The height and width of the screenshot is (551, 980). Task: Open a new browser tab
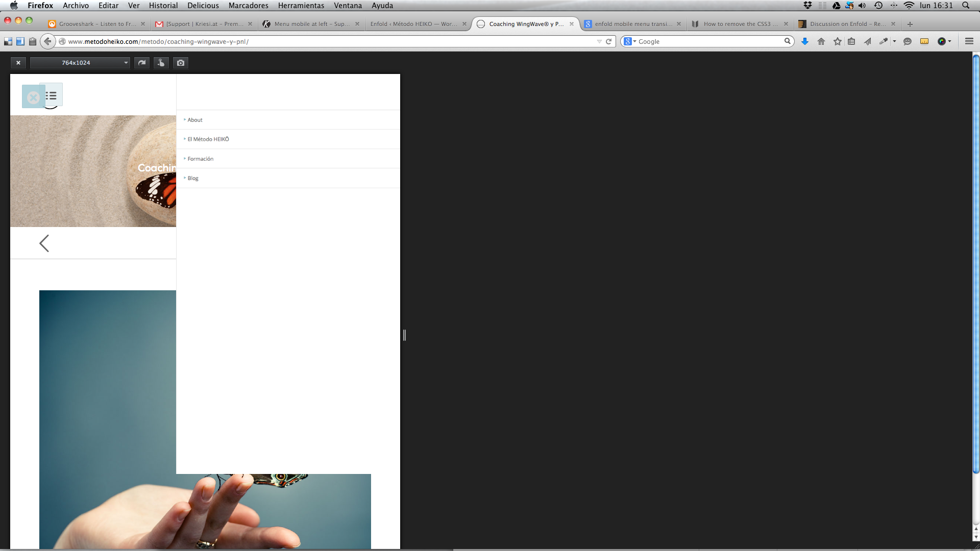click(910, 24)
